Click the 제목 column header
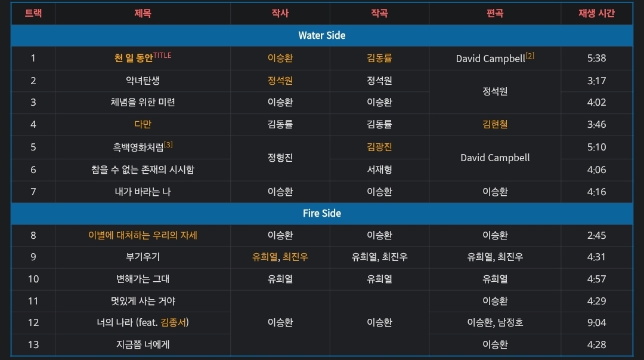The height and width of the screenshot is (360, 644). (x=143, y=13)
